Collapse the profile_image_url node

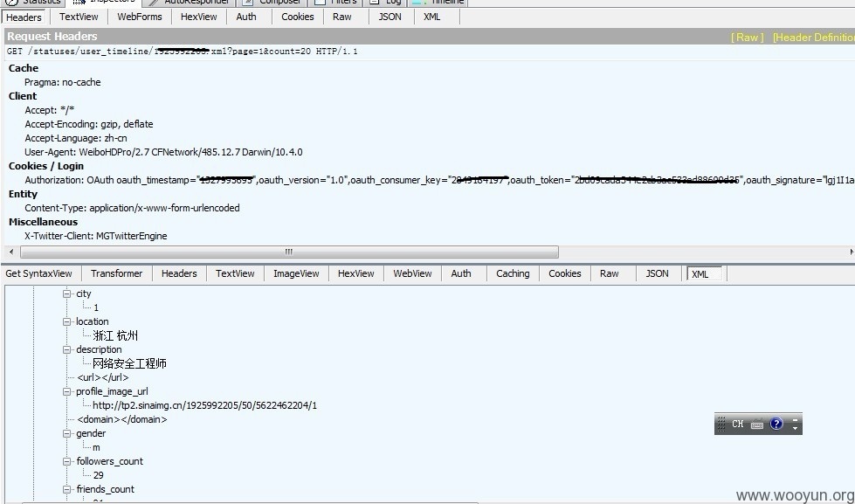(67, 391)
